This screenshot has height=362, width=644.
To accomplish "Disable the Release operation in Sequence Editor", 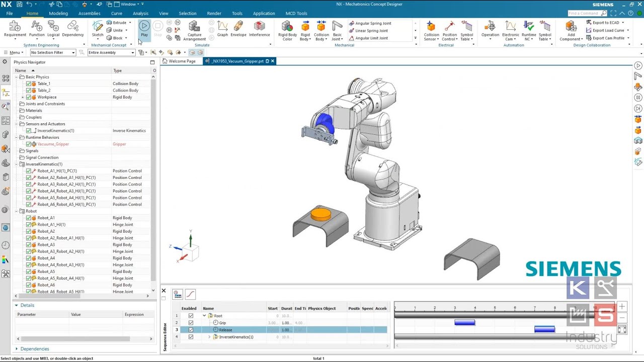I will coord(191,330).
